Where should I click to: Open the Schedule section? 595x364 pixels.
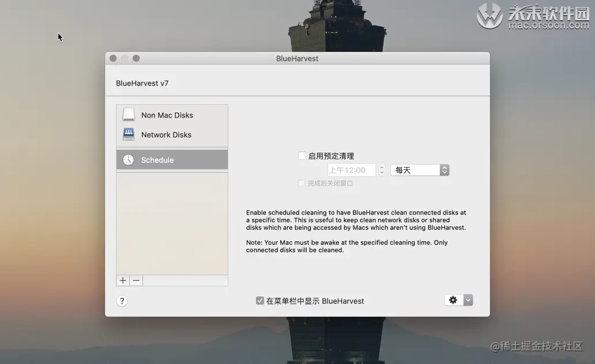tap(172, 160)
